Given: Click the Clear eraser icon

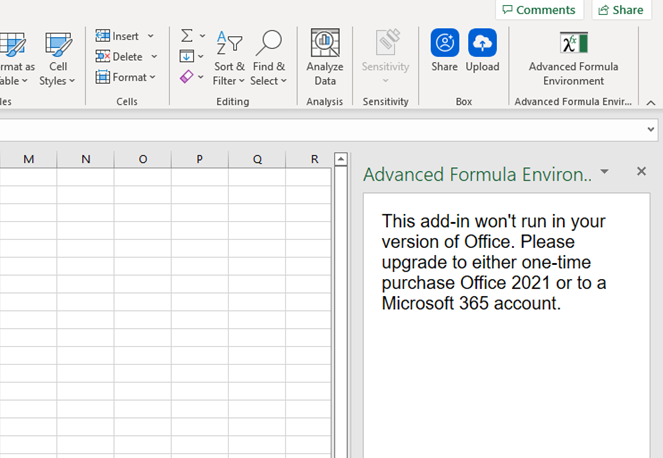Looking at the screenshot, I should [x=186, y=77].
